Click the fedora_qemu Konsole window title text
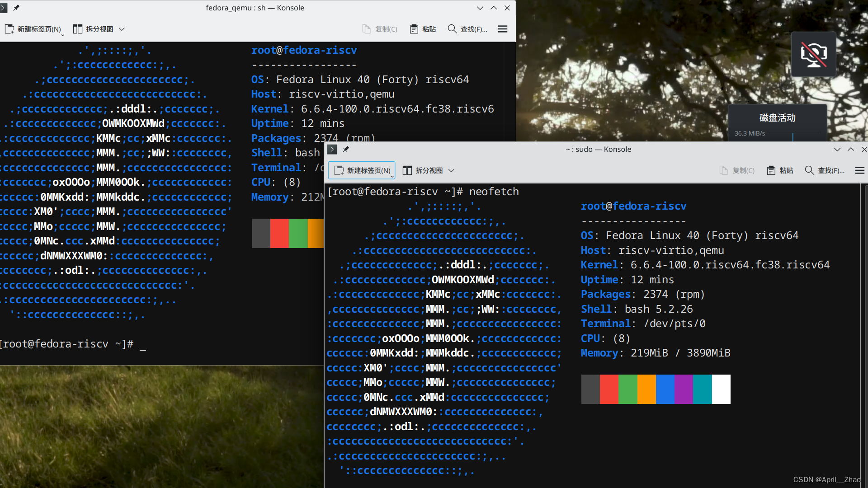 pyautogui.click(x=255, y=8)
